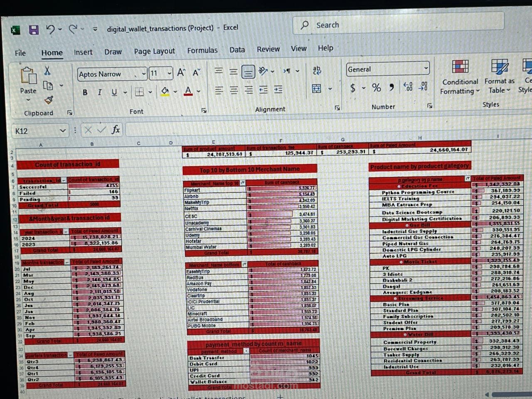Open the Clipboard dialog launcher
This screenshot has height=399, width=532.
pos(70,113)
